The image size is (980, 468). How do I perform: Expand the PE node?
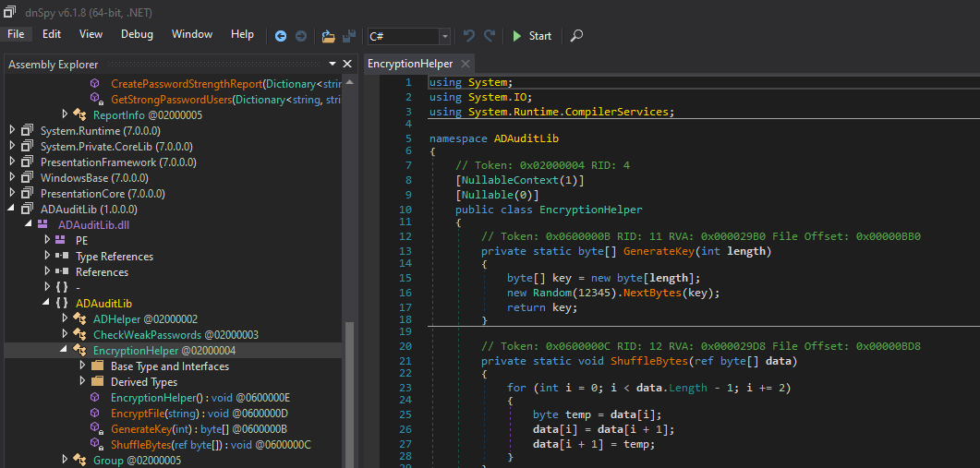point(47,240)
